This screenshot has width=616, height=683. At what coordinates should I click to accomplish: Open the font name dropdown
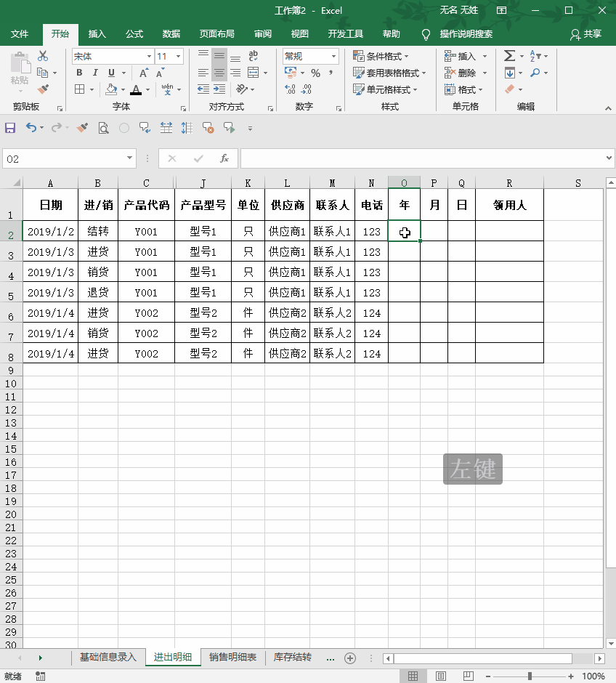[149, 56]
